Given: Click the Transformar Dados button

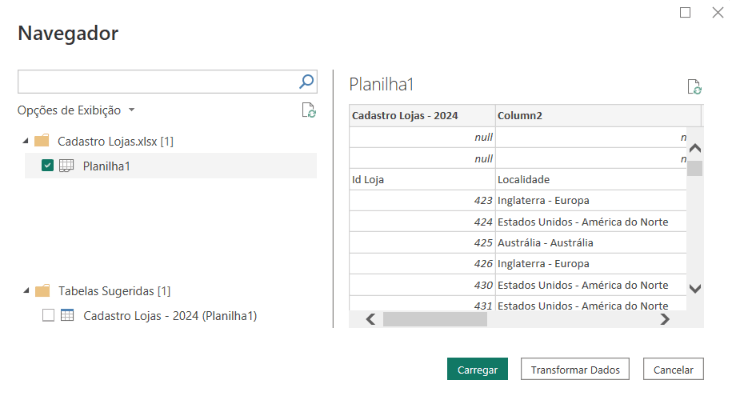Looking at the screenshot, I should pyautogui.click(x=575, y=369).
